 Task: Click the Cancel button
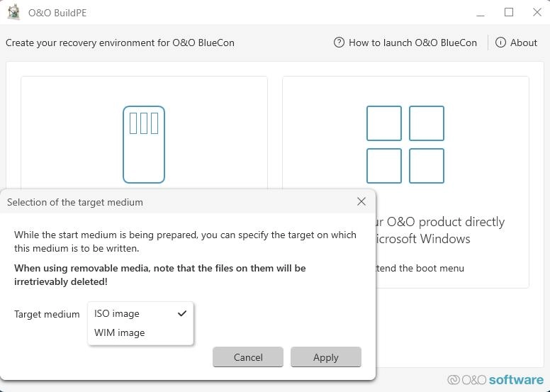tap(248, 357)
